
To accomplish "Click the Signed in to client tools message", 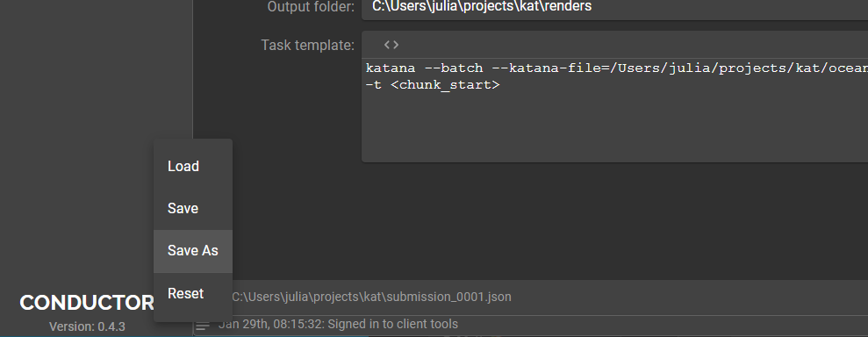I will point(338,324).
